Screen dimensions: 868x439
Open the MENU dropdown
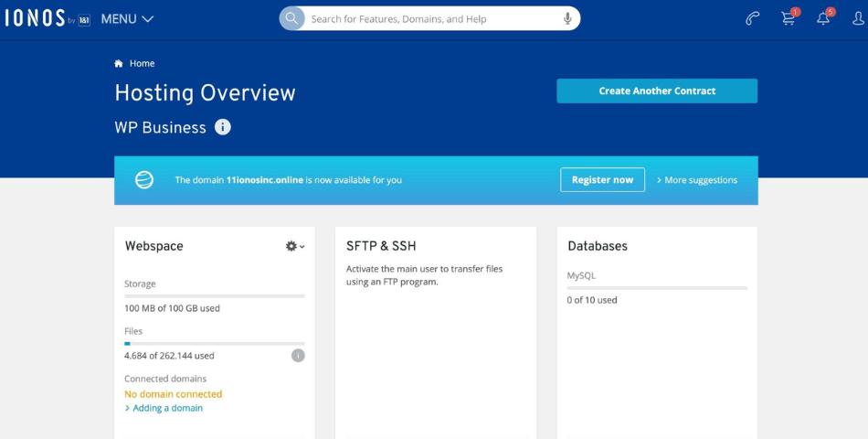pyautogui.click(x=127, y=19)
